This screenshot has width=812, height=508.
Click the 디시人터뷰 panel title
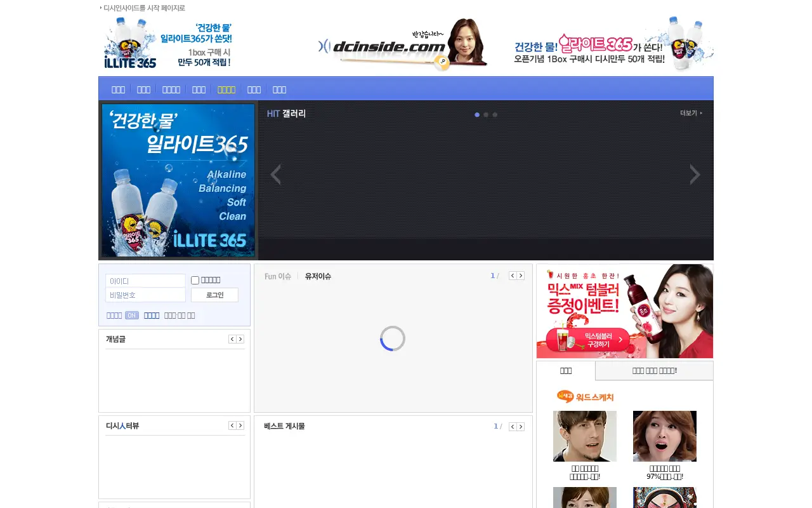coord(122,425)
